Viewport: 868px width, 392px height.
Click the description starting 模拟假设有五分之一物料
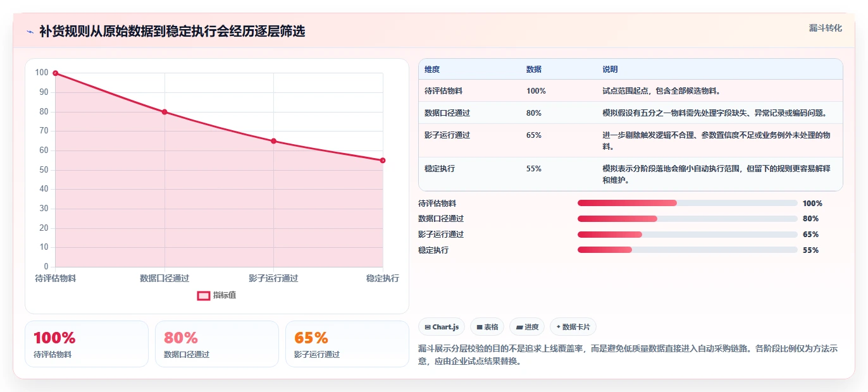tap(714, 113)
